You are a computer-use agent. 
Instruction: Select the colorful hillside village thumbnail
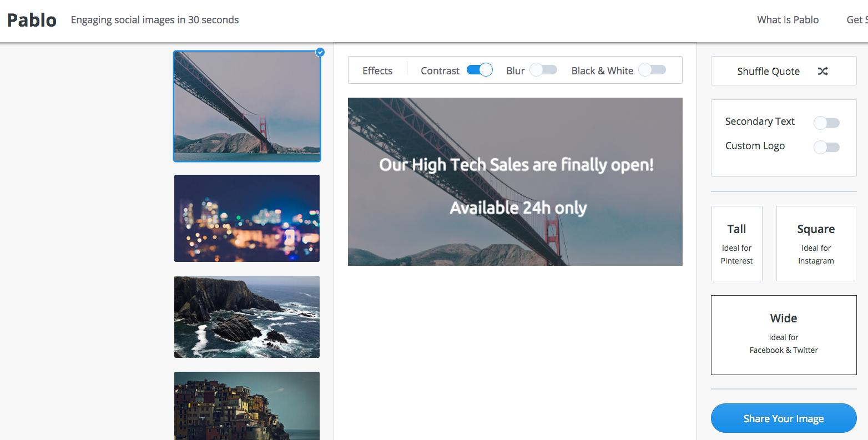[247, 406]
